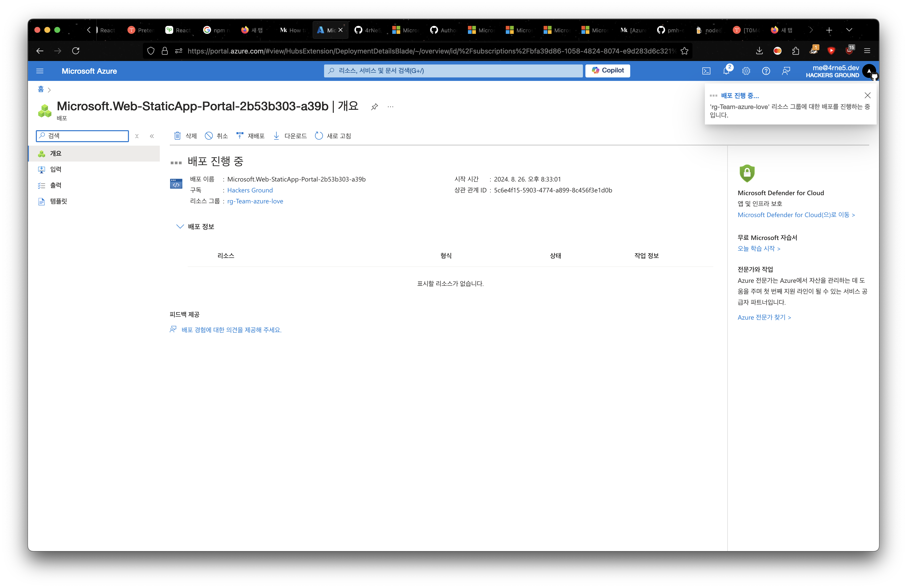
Task: Click 재배포 redeploy toolbar button
Action: (250, 136)
